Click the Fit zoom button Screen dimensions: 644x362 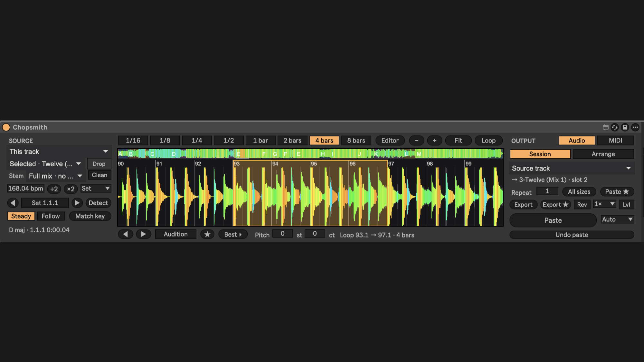[458, 141]
